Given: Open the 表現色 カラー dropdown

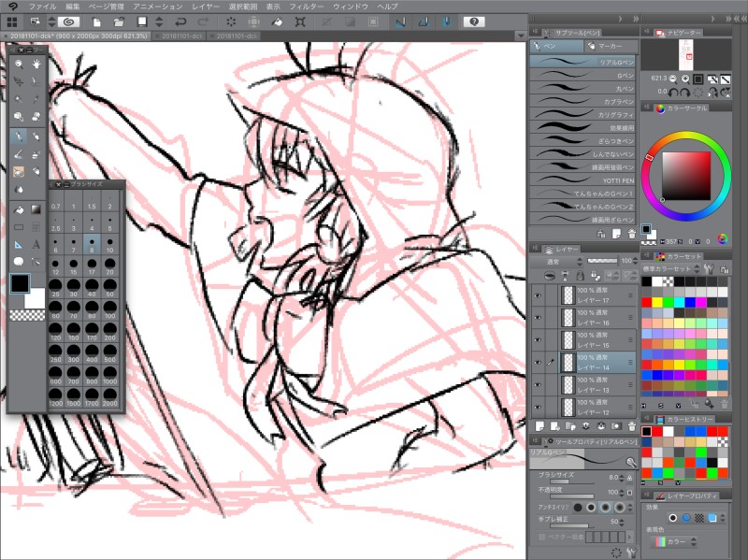Looking at the screenshot, I should (x=675, y=542).
